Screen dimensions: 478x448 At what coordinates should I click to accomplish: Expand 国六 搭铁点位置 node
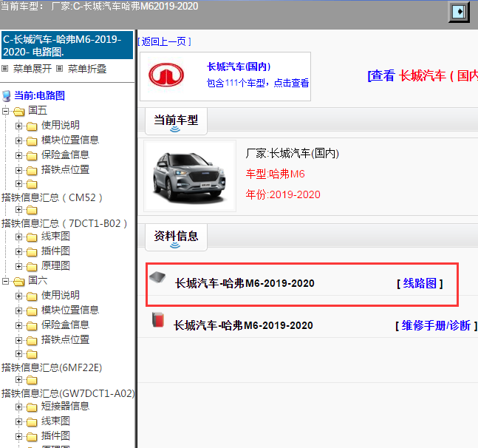point(19,340)
